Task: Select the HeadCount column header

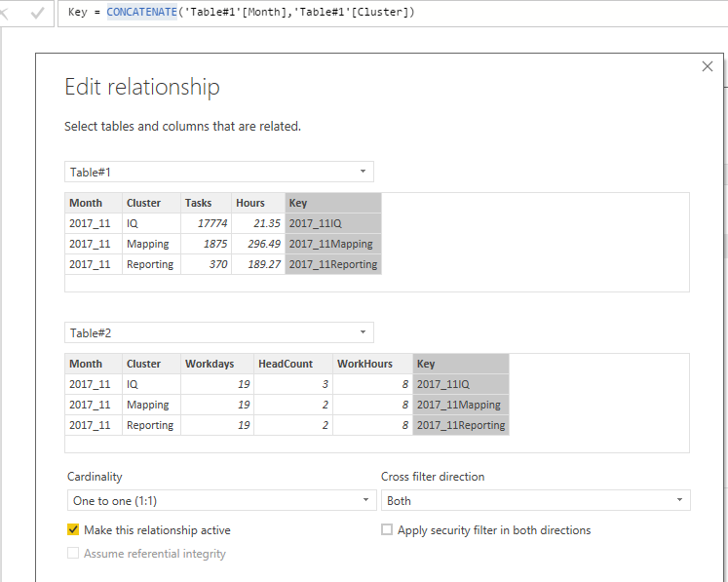Action: (x=293, y=364)
